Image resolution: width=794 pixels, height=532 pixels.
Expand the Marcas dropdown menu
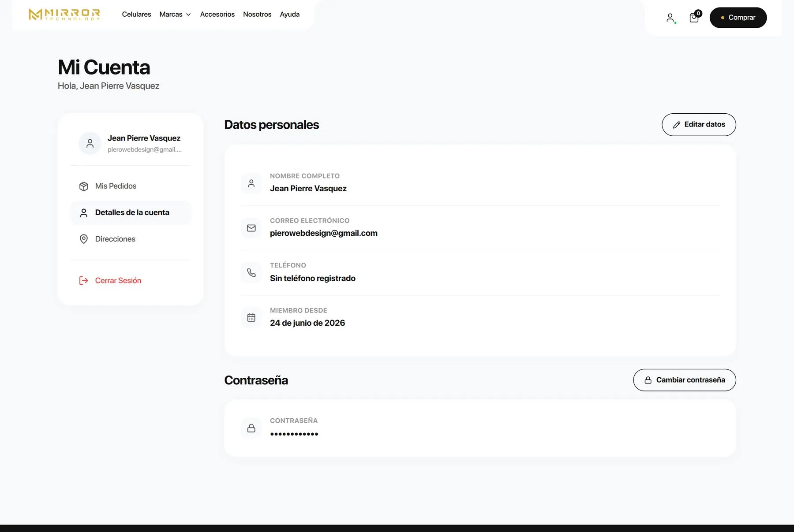[175, 14]
